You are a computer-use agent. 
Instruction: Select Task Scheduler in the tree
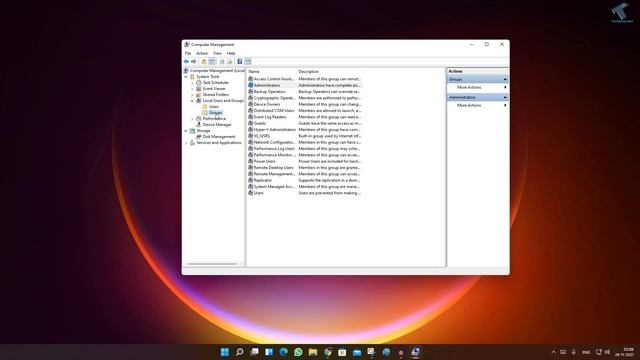coord(216,83)
